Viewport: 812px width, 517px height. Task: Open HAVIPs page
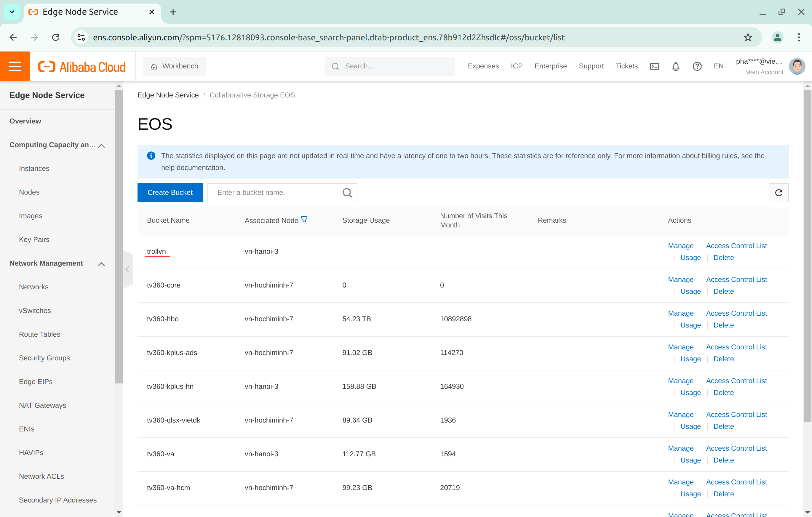click(x=31, y=453)
